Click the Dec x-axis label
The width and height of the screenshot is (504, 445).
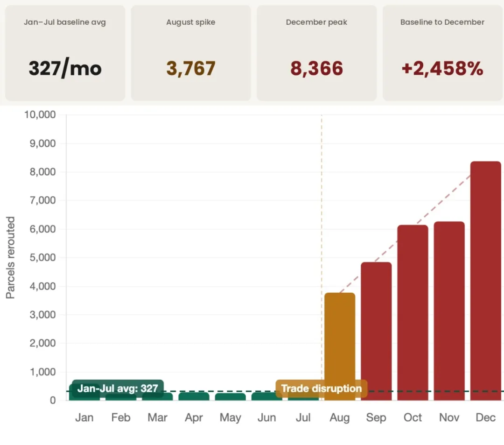(486, 417)
